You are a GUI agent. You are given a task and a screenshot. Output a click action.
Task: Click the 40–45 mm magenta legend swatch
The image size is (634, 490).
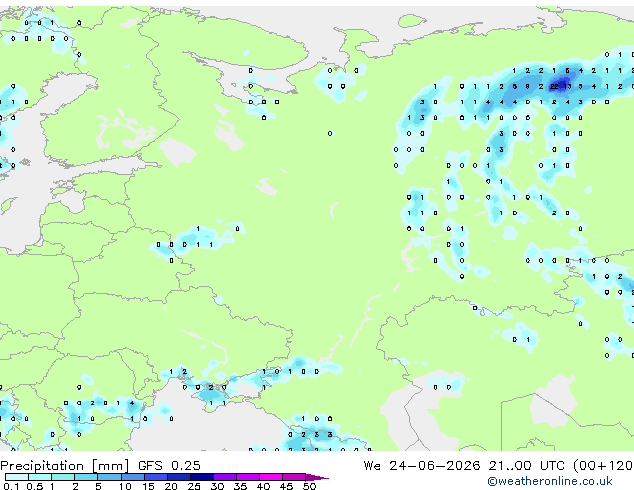pos(271,477)
